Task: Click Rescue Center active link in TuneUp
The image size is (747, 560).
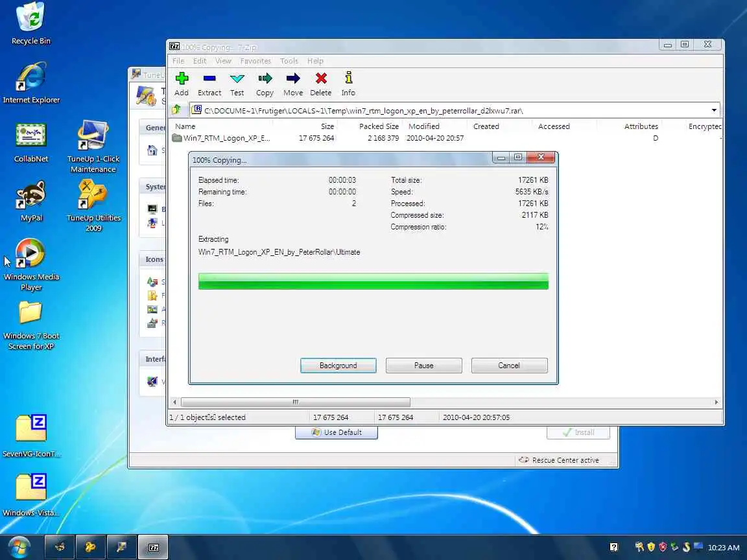Action: [x=559, y=460]
